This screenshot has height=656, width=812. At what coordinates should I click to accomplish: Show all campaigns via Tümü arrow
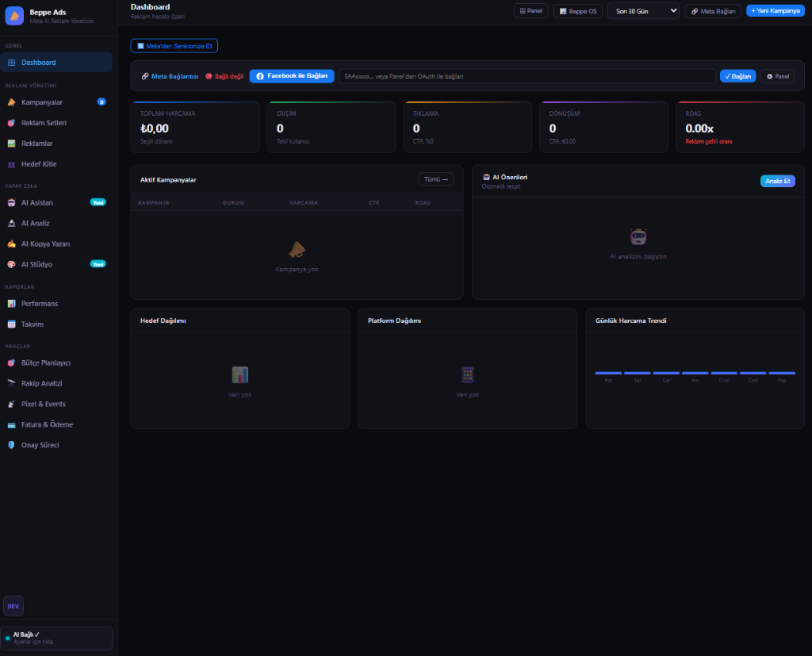coord(436,179)
